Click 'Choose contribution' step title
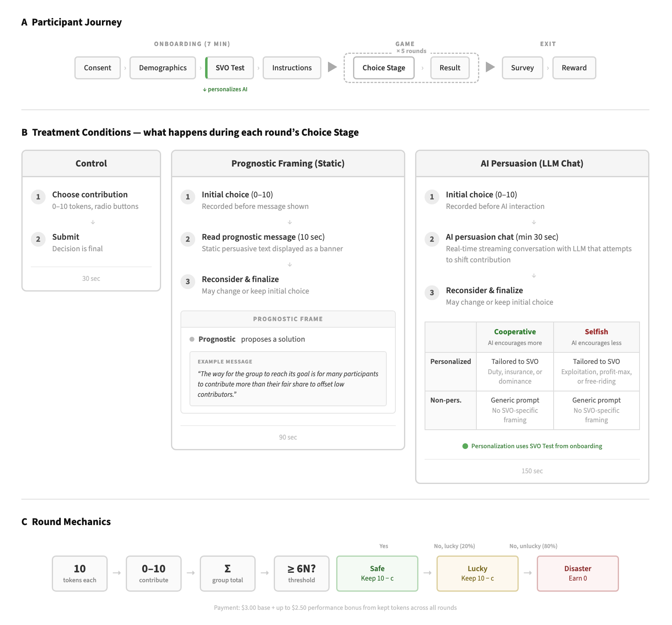The image size is (672, 625). tap(90, 194)
